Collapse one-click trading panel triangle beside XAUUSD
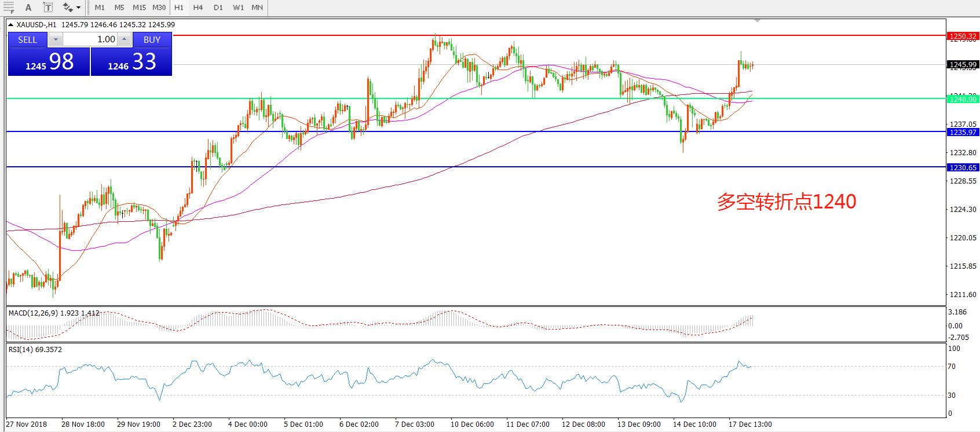The width and height of the screenshot is (980, 432). click(10, 25)
